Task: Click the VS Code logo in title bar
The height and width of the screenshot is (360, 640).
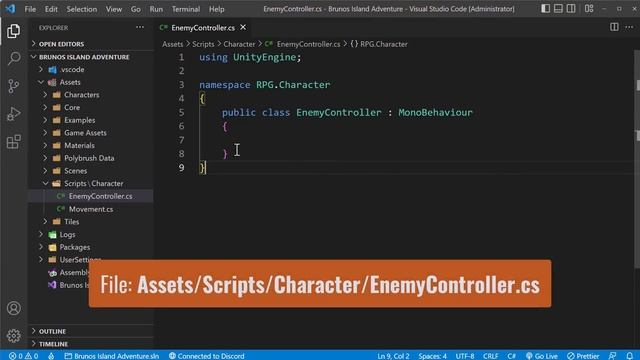Action: click(x=10, y=9)
